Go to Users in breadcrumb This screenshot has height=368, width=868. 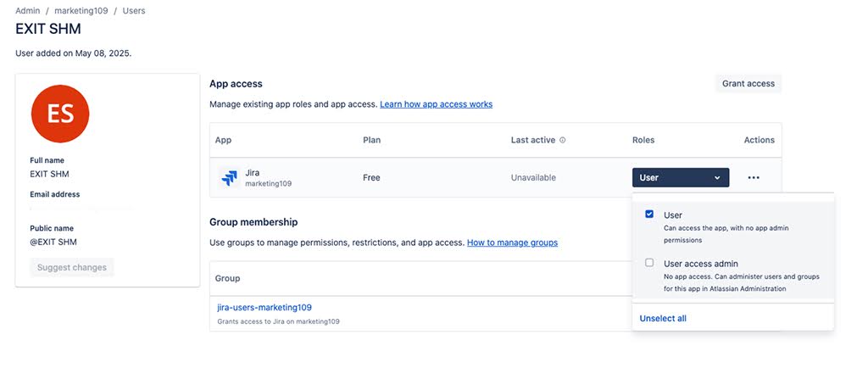134,10
